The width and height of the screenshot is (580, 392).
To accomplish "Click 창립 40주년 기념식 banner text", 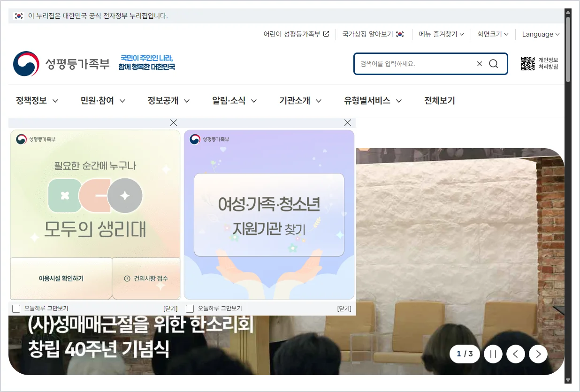I will coord(98,349).
